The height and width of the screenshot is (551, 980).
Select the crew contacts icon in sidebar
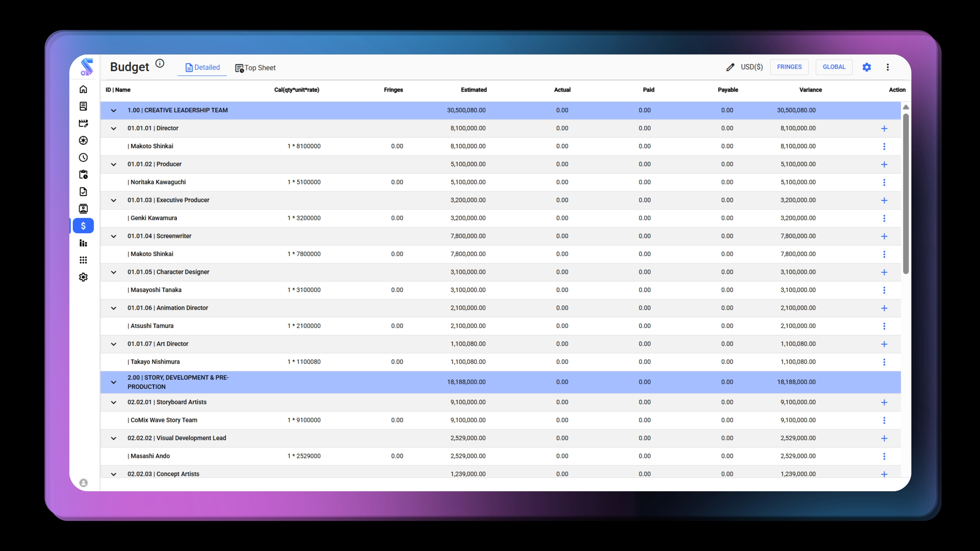[x=83, y=208]
